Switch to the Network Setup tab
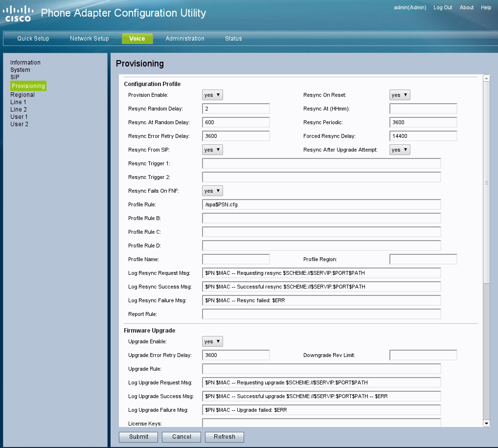This screenshot has width=498, height=448. (x=89, y=39)
